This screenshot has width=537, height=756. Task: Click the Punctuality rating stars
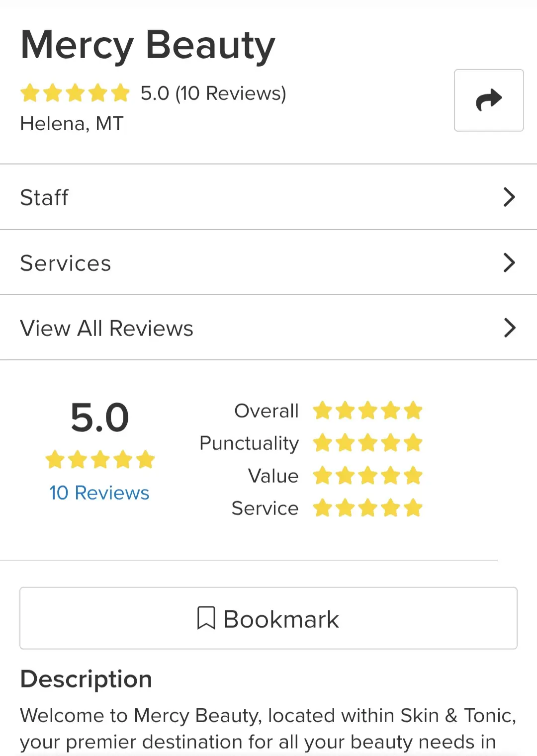[367, 443]
